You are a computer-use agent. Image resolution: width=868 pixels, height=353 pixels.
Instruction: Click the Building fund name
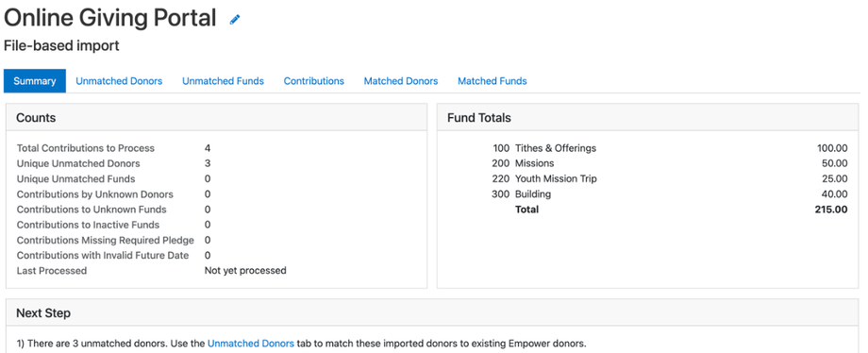tap(533, 194)
